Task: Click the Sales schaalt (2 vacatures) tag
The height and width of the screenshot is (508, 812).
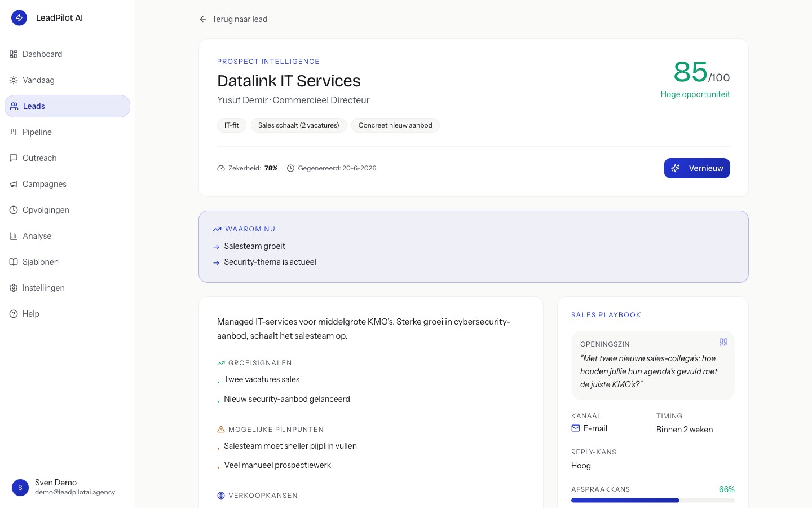Action: click(298, 125)
